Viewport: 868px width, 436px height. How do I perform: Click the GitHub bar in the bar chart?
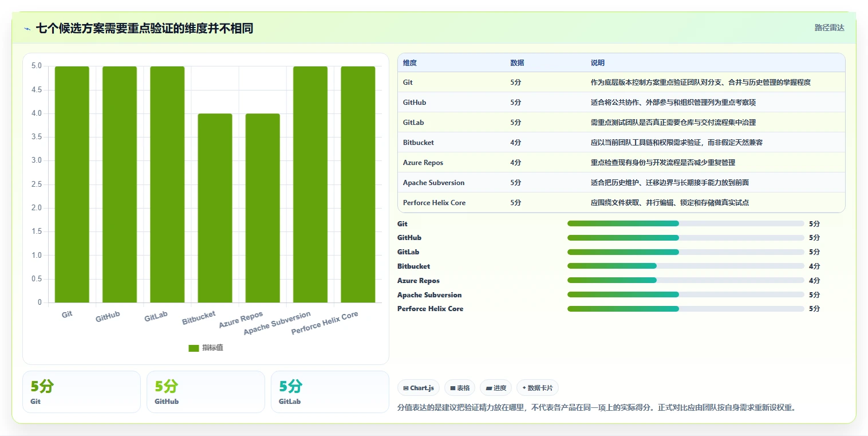coord(120,184)
